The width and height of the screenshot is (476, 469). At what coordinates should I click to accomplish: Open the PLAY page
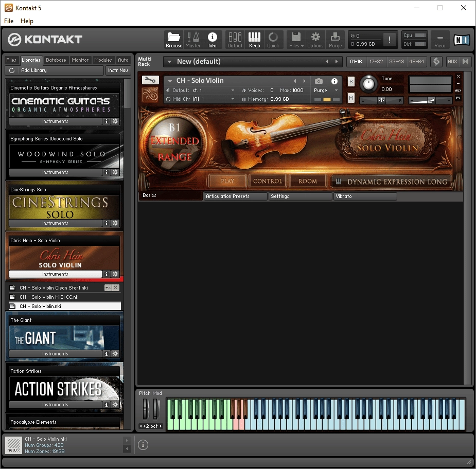[227, 181]
